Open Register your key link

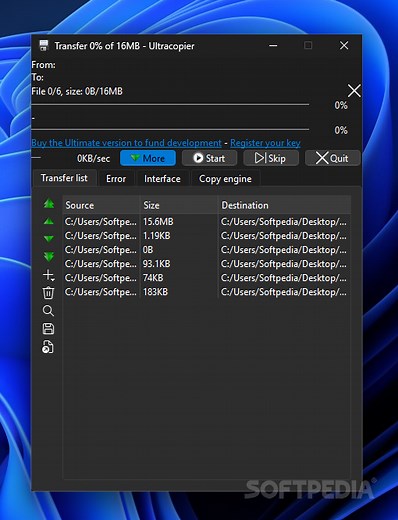tap(265, 143)
